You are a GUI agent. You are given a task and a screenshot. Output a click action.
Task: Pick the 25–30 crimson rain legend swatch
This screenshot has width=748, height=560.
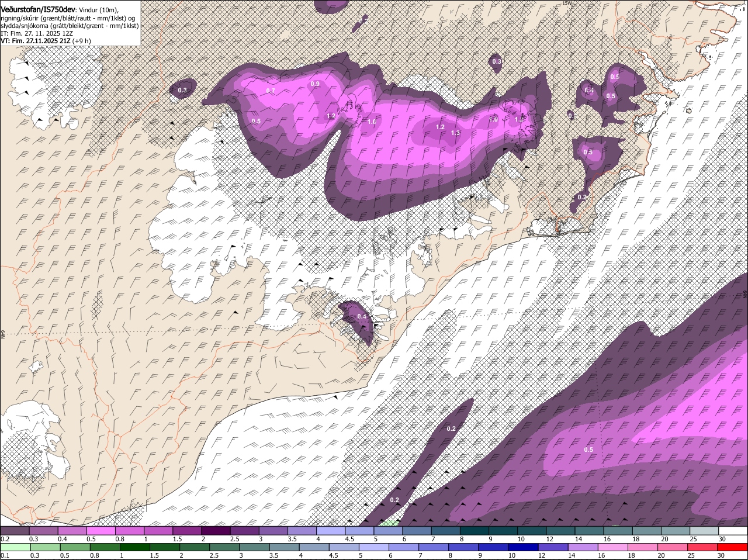coord(702,547)
